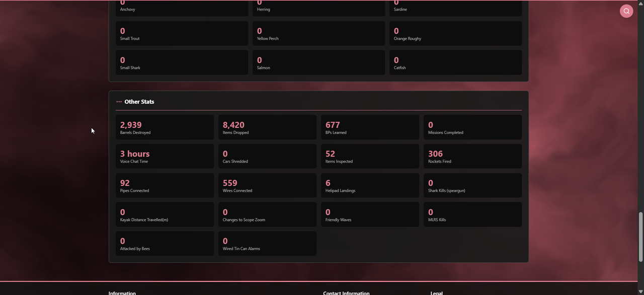Click the Items Inspected stat card
This screenshot has height=295, width=644.
coord(370,156)
